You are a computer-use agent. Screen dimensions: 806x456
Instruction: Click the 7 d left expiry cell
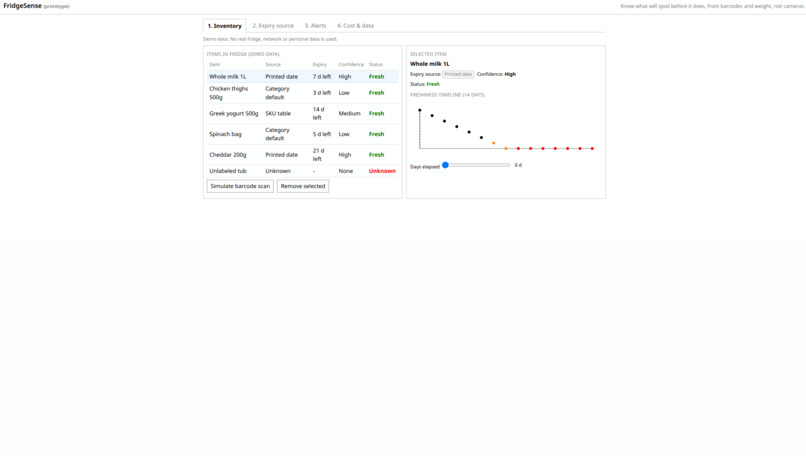click(x=322, y=77)
